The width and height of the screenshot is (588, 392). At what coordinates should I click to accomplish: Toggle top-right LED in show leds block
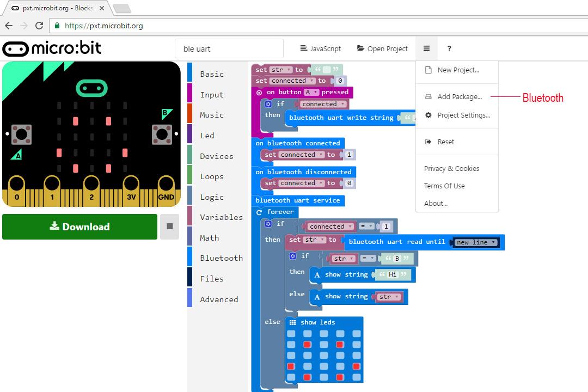tap(357, 334)
